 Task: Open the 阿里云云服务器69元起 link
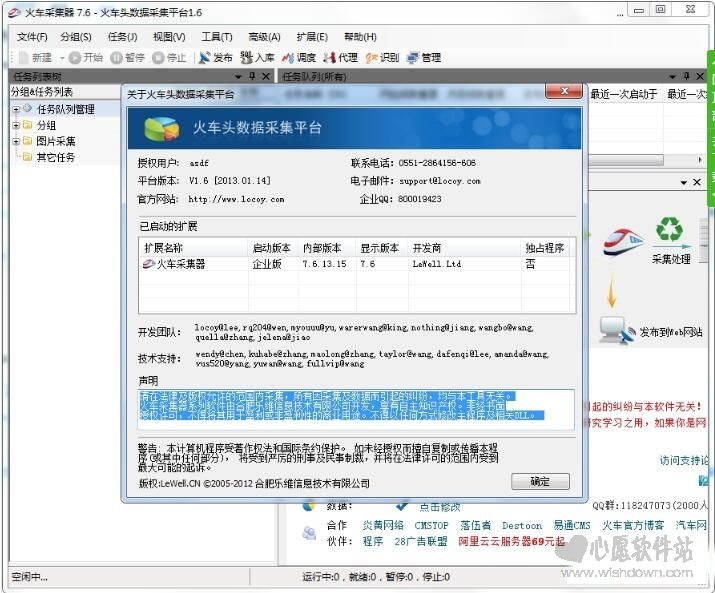(512, 541)
